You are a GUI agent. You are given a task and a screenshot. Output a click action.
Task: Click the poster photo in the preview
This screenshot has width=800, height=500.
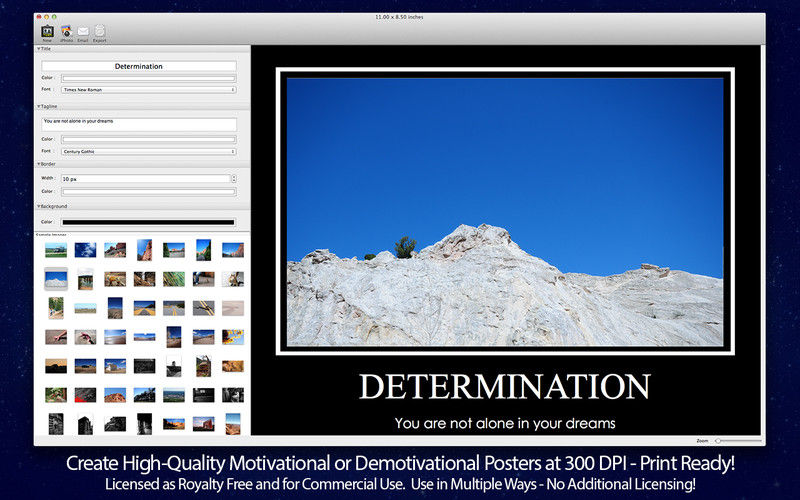click(505, 212)
